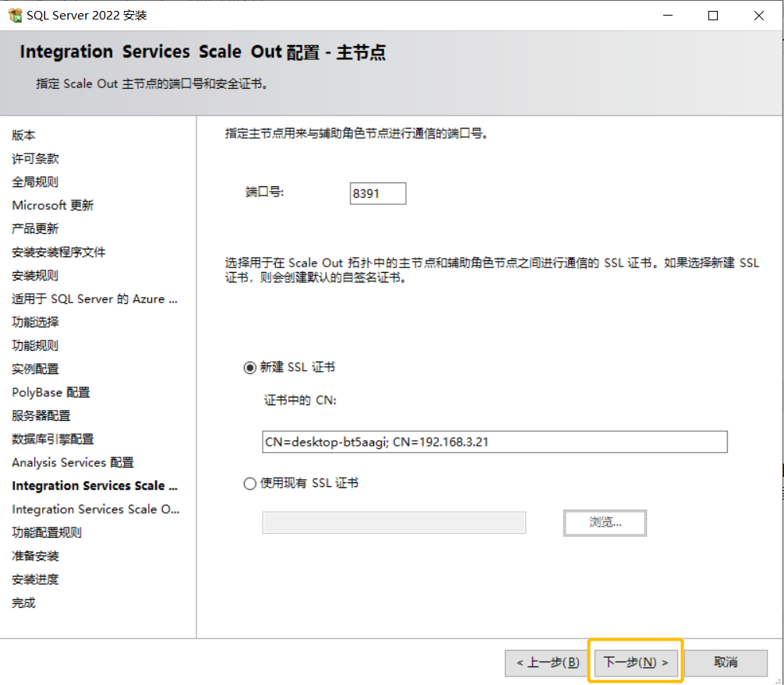Screen dimensions: 784x685
Task: Select the 服务器配置 step in sidebar
Action: [41, 415]
